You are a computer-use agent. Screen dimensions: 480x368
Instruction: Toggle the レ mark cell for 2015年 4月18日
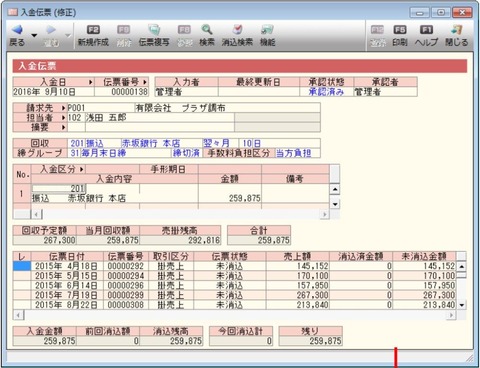(x=22, y=266)
